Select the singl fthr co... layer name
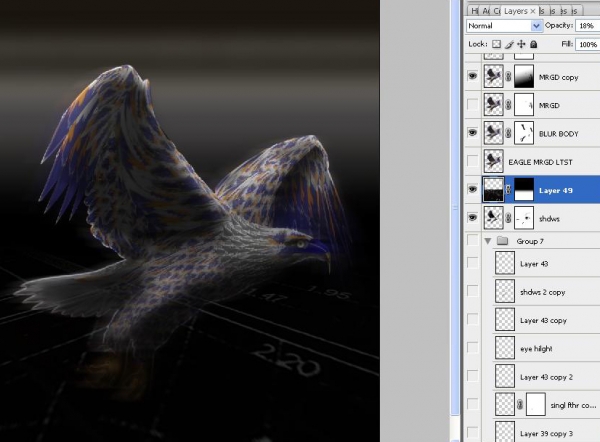 (573, 405)
